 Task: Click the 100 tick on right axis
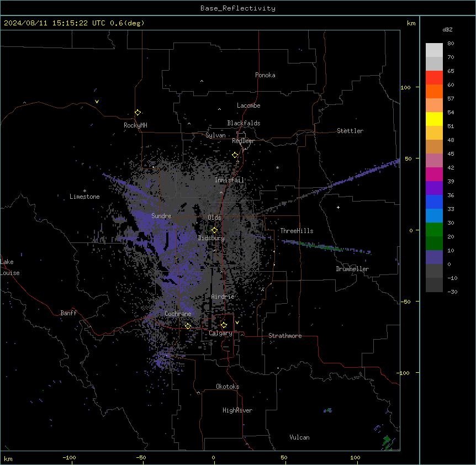[x=405, y=87]
